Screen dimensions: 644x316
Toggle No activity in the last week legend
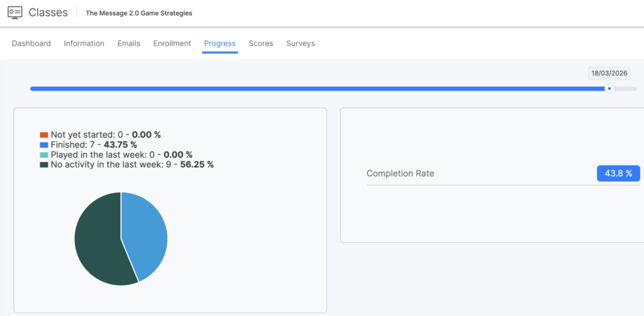(132, 165)
